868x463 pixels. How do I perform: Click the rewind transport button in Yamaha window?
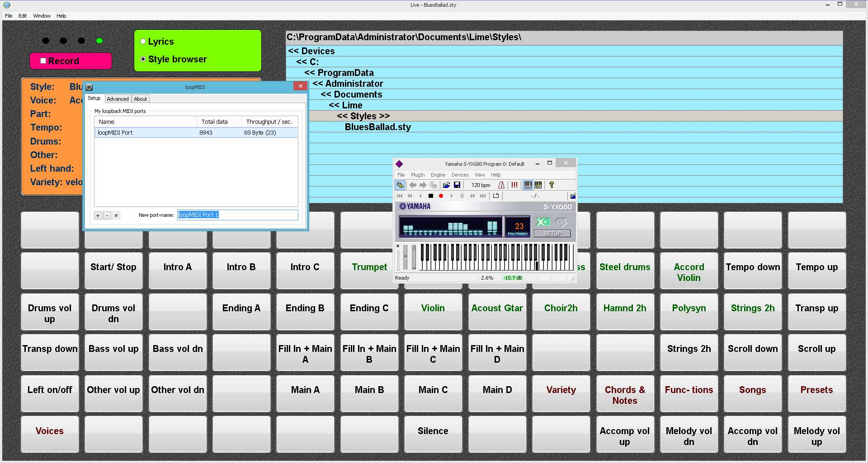pyautogui.click(x=410, y=196)
